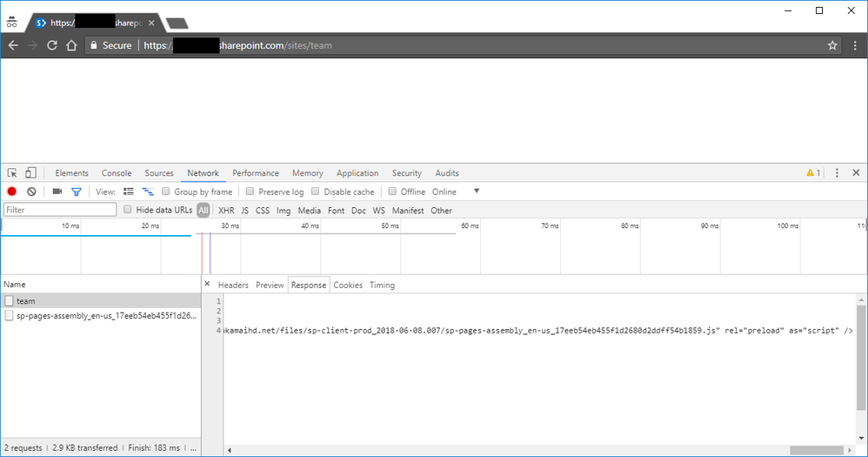Reload the page with the refresh icon
Screen dimensions: 868x457
click(x=52, y=45)
